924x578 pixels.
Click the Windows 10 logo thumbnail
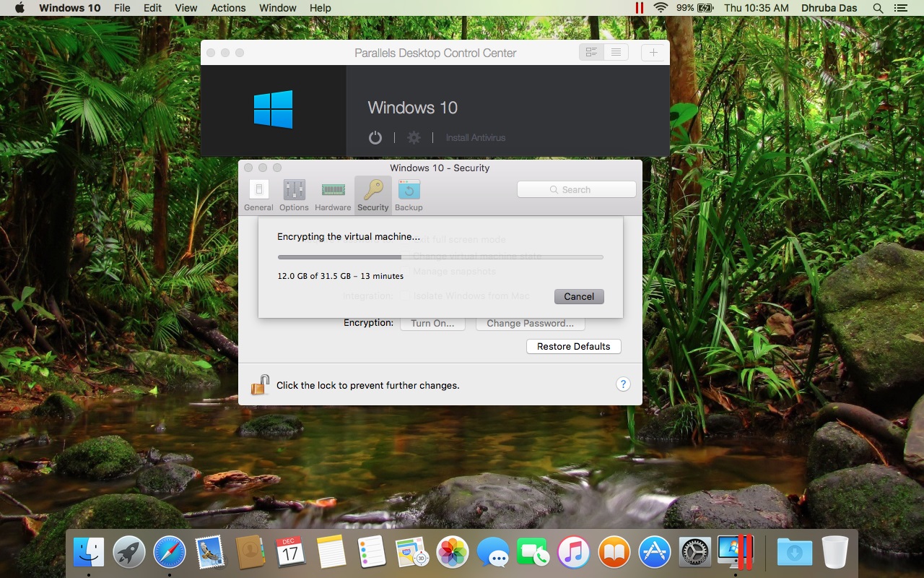(x=273, y=109)
